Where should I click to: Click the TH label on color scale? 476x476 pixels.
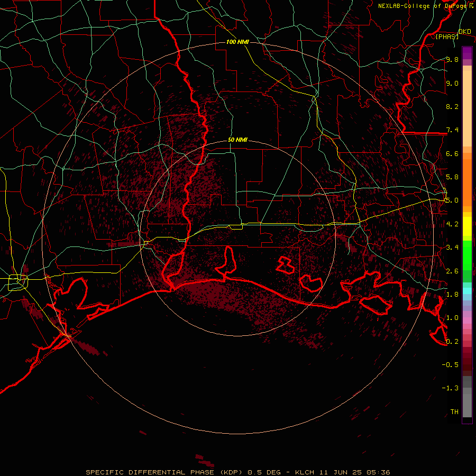pyautogui.click(x=454, y=412)
